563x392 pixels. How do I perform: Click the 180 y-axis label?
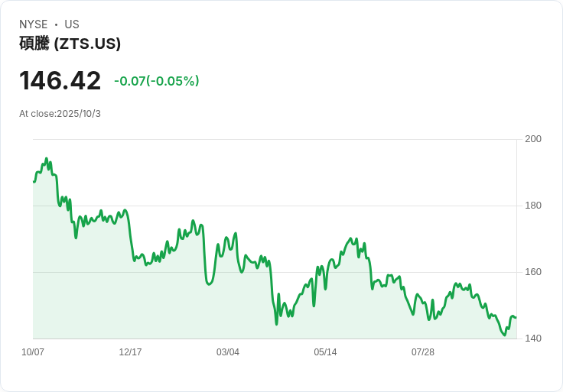pyautogui.click(x=532, y=206)
